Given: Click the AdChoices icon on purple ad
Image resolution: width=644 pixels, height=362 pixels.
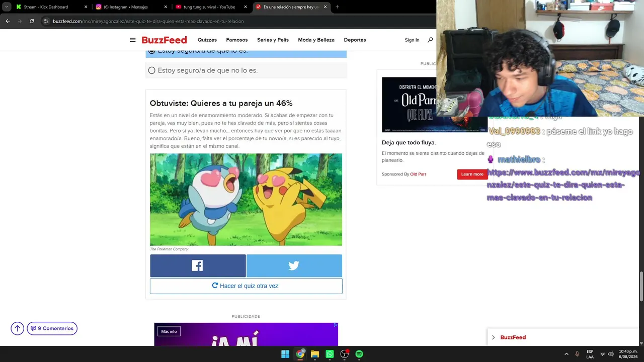Looking at the screenshot, I should pos(336,325).
